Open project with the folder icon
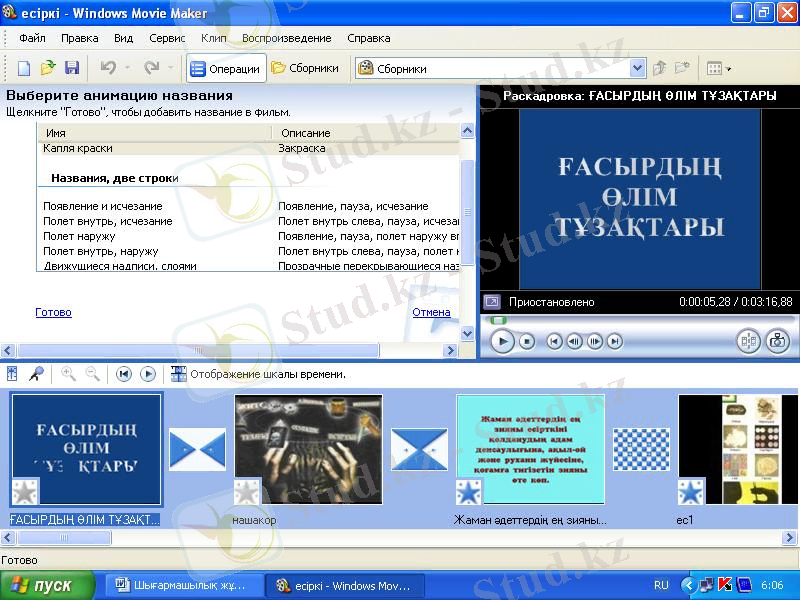This screenshot has height=600, width=800. point(48,68)
